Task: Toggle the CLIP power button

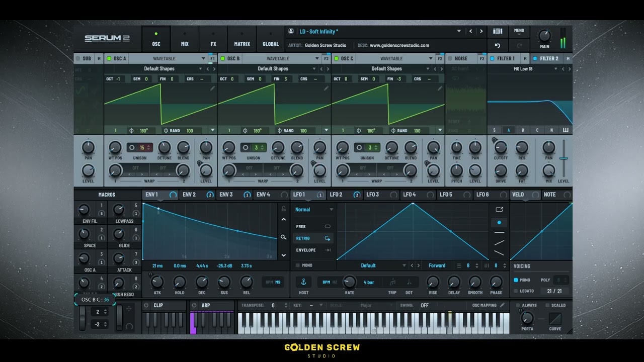Action: [x=146, y=305]
